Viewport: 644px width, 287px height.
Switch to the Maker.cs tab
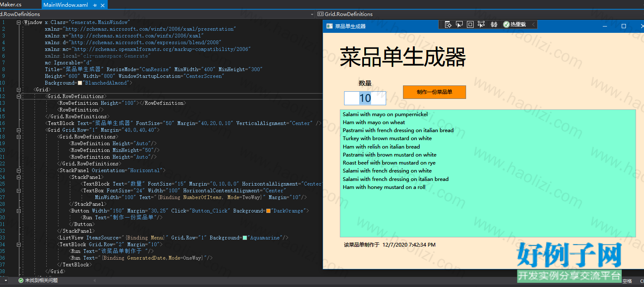point(11,5)
